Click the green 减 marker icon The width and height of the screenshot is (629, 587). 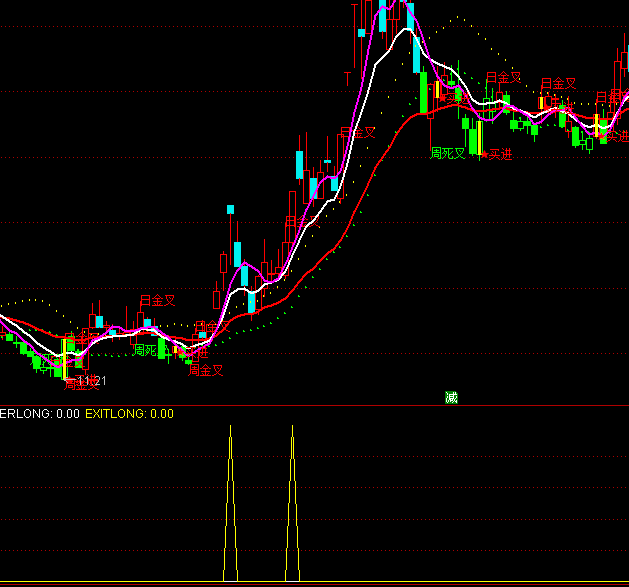click(451, 398)
